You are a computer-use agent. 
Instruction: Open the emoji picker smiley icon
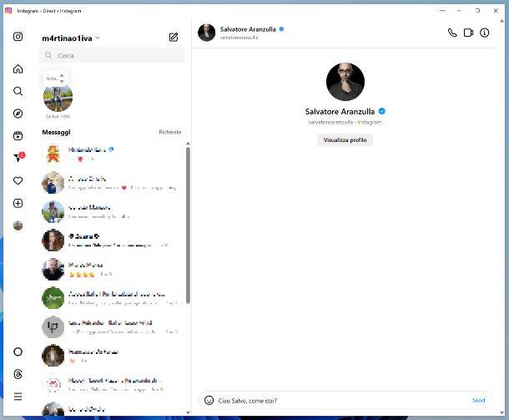209,400
